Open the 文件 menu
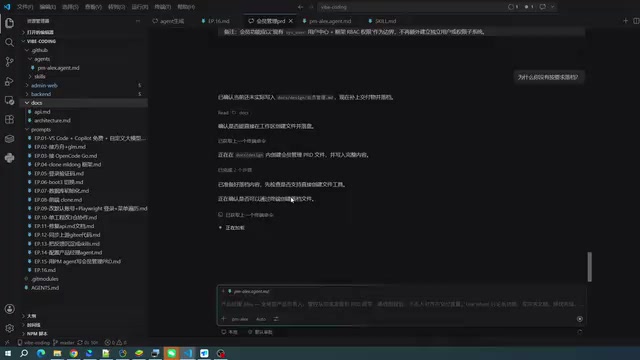 pos(25,7)
